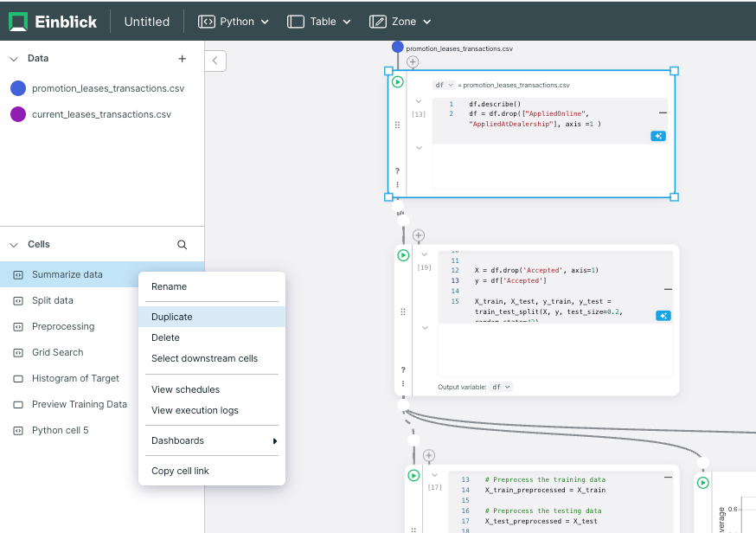
Task: Run the cell containing df.describe()
Action: [x=397, y=82]
